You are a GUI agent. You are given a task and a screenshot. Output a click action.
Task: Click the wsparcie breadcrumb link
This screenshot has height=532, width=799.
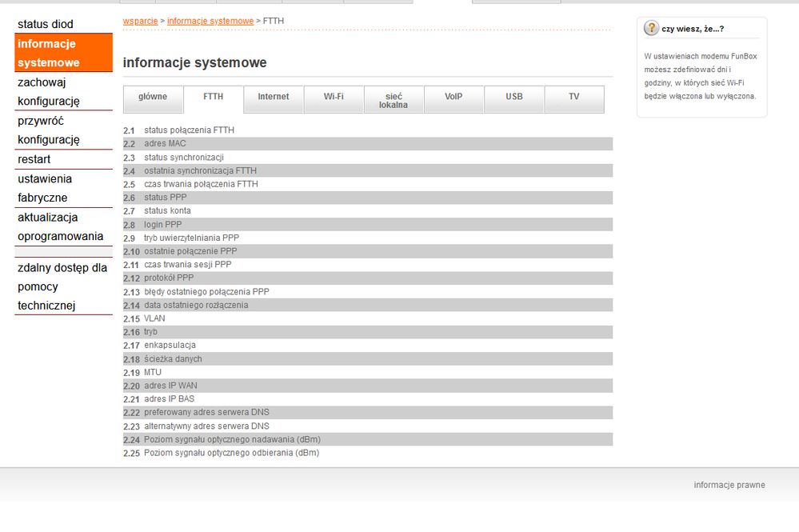click(140, 21)
